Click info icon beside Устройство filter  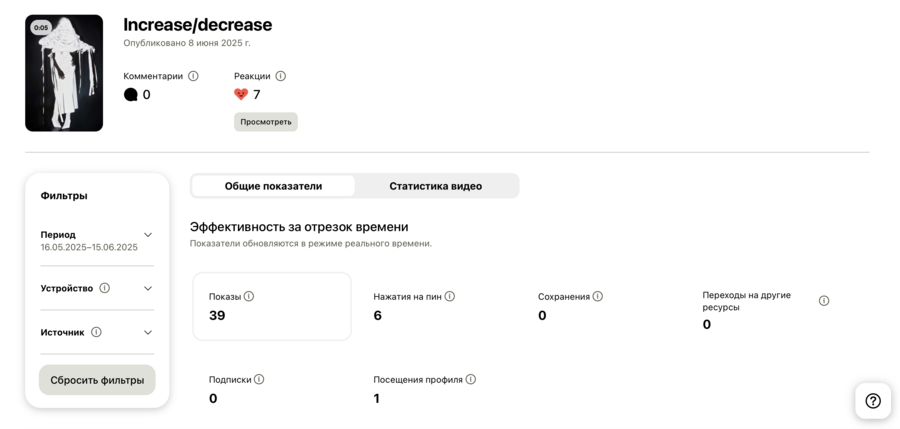tap(104, 288)
